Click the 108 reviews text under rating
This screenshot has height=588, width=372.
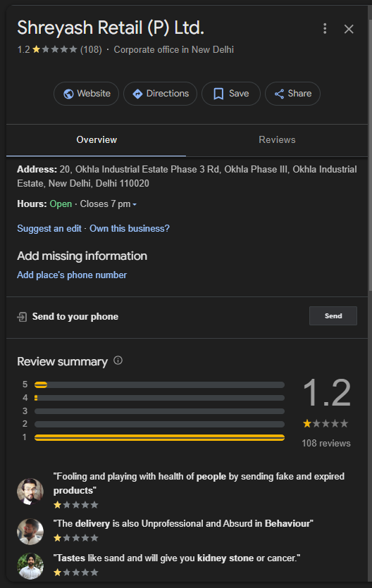point(326,443)
